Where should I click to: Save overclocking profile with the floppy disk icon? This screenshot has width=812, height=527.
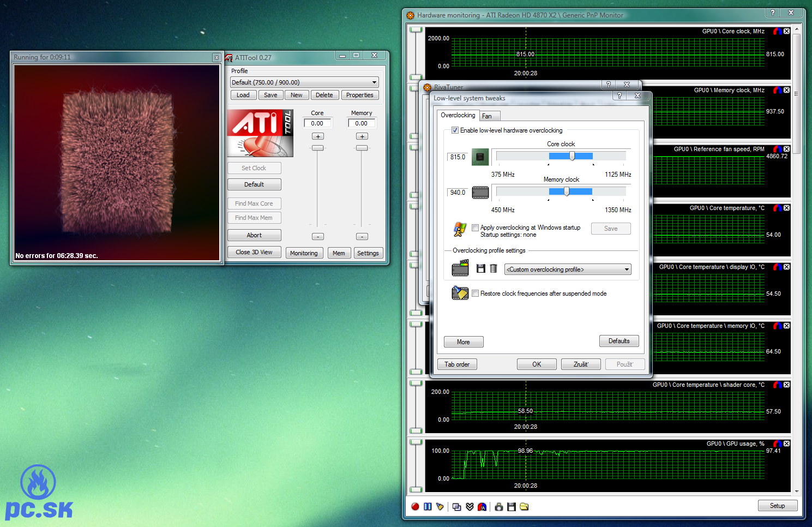click(x=481, y=268)
